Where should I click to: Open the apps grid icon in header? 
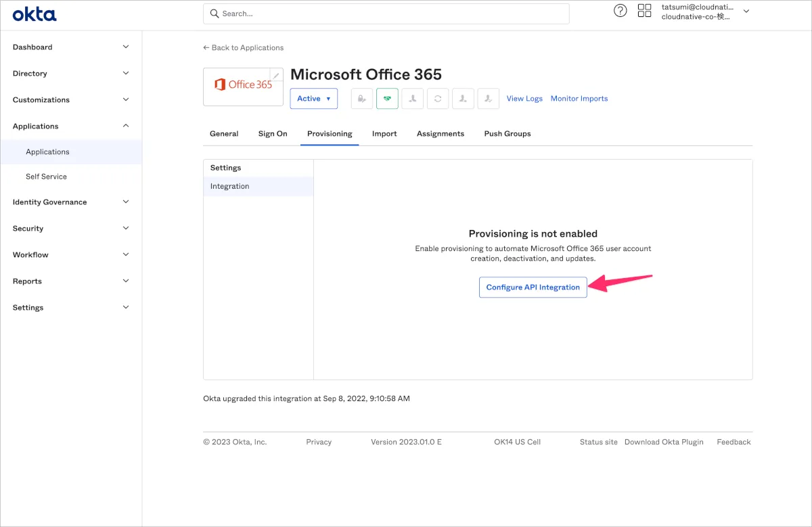[x=644, y=11]
